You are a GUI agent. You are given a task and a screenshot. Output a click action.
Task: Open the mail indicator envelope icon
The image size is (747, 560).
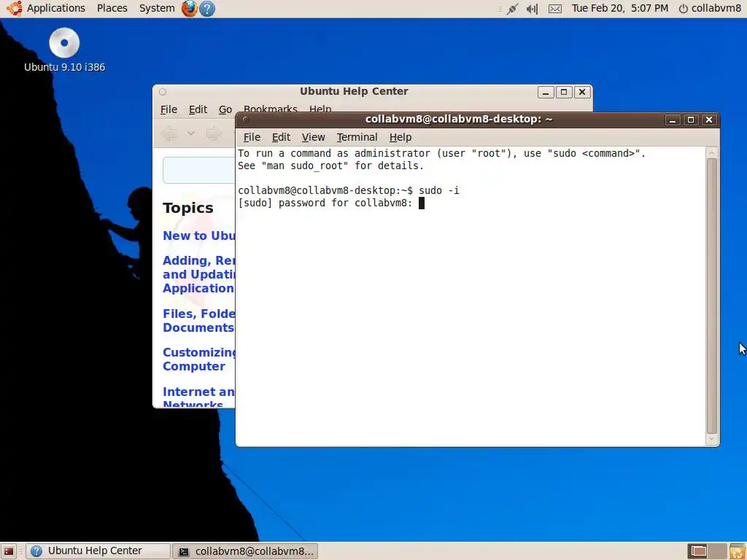coord(555,8)
